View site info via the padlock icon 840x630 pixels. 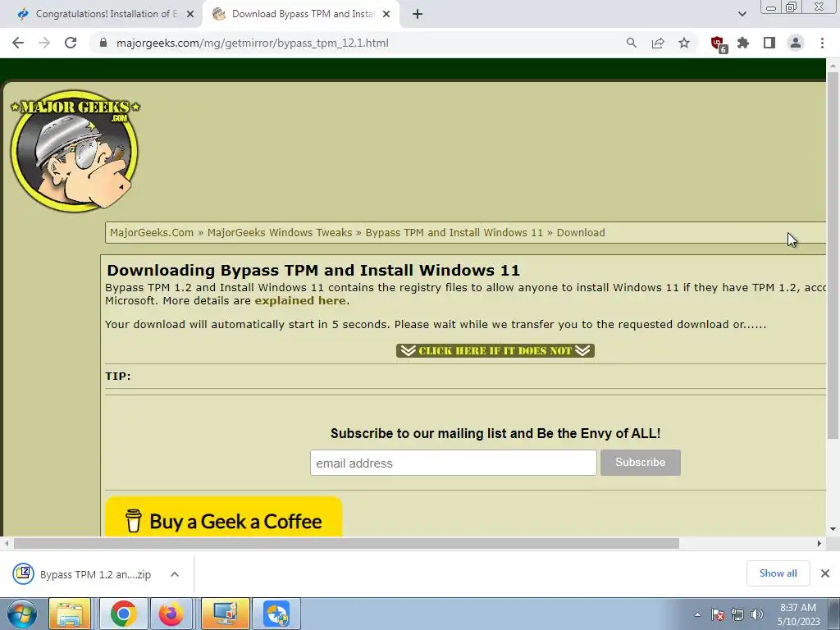pyautogui.click(x=103, y=43)
